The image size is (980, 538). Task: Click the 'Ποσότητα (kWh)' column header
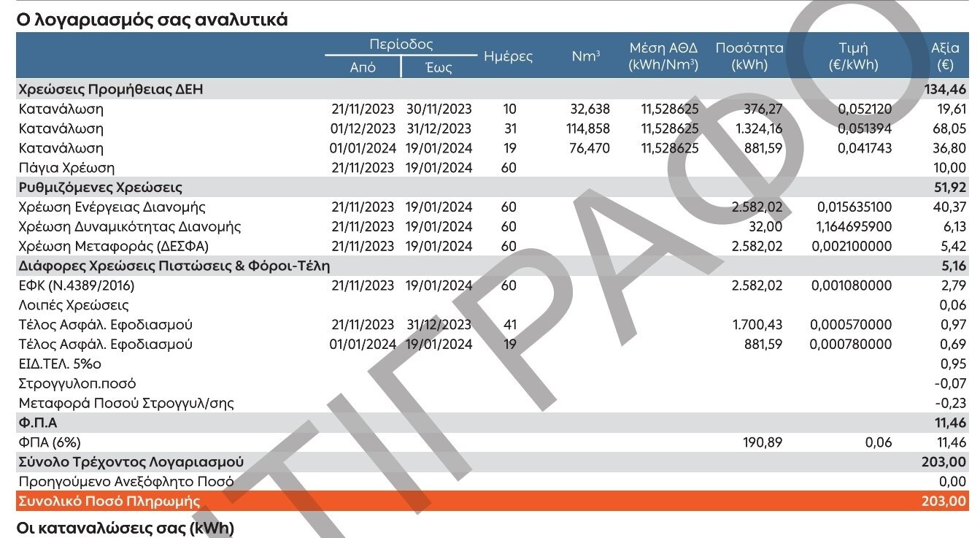coord(749,56)
